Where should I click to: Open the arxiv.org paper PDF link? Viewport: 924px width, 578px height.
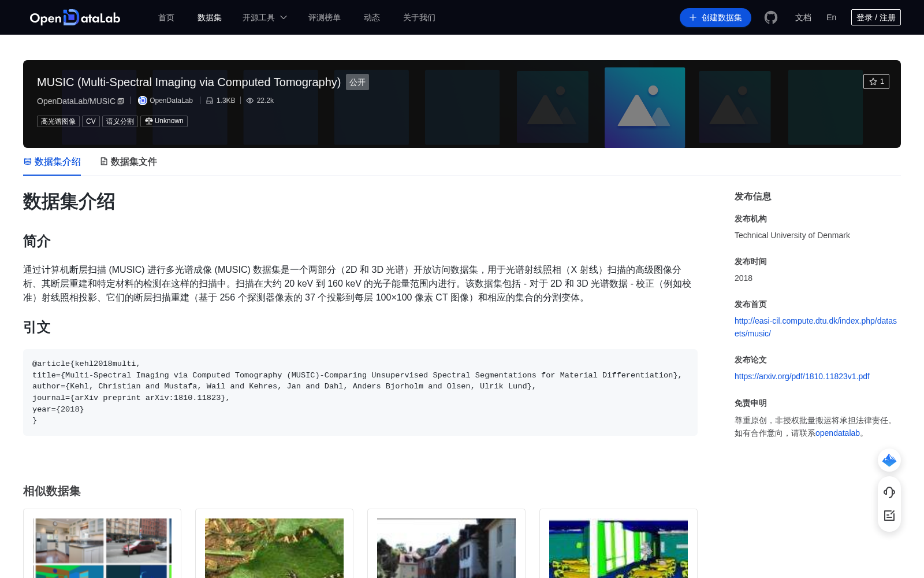tap(802, 376)
